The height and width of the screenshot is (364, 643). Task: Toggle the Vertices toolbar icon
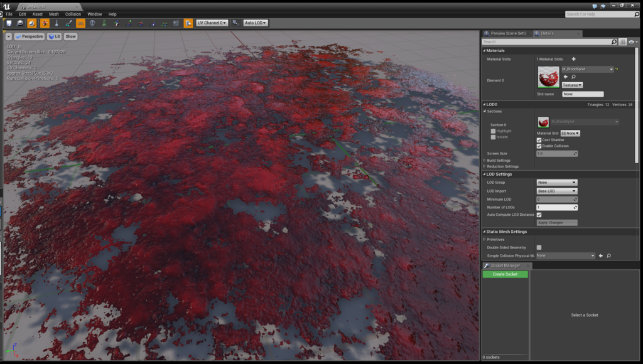[164, 23]
